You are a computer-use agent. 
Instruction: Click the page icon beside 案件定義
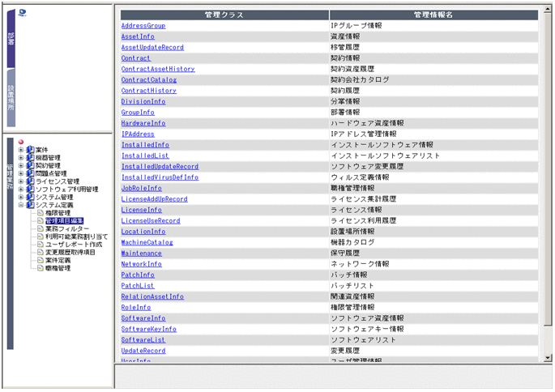click(x=40, y=260)
